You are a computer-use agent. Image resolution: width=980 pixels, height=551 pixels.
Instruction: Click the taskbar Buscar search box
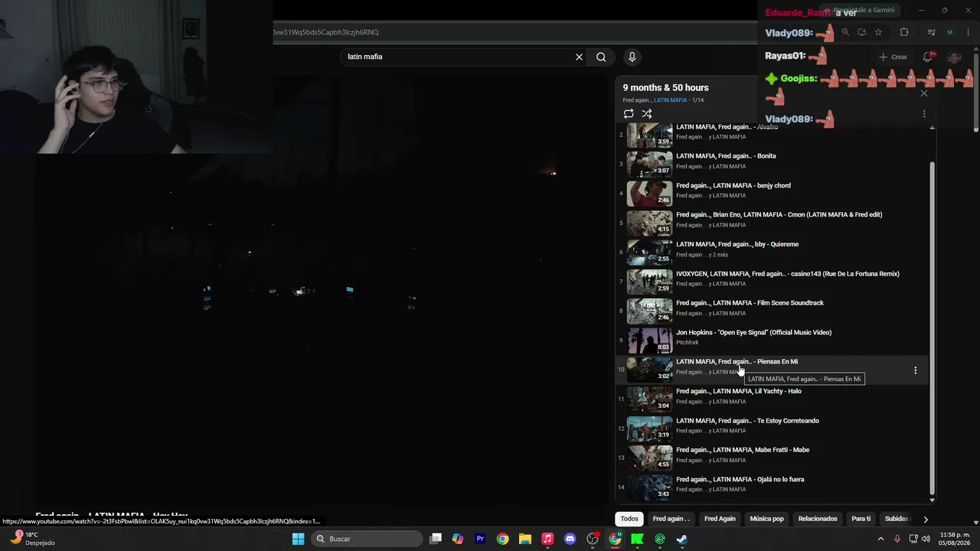[x=368, y=539]
